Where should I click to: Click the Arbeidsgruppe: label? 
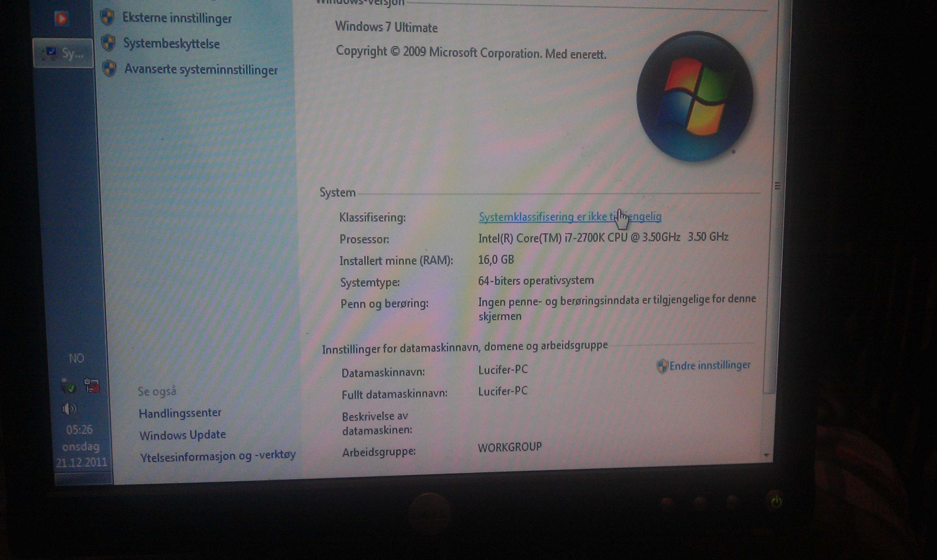coord(379,452)
